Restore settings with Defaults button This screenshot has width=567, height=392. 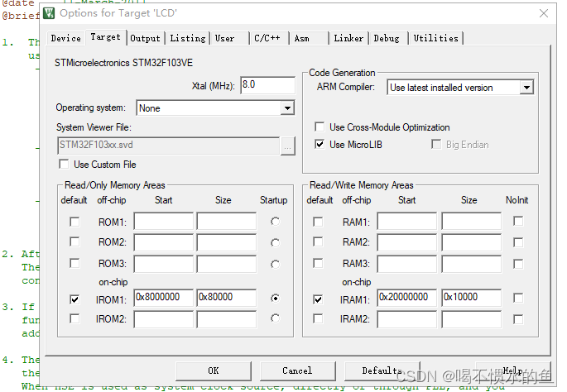click(x=382, y=371)
